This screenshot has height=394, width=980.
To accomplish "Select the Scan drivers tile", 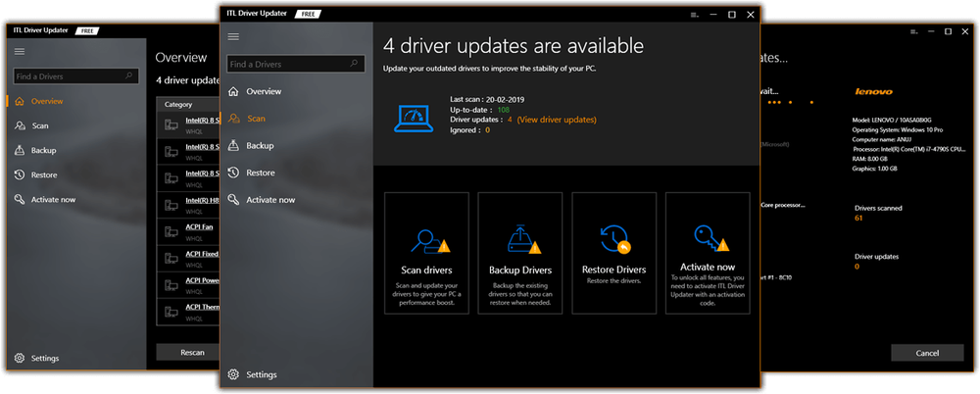I will pos(426,253).
